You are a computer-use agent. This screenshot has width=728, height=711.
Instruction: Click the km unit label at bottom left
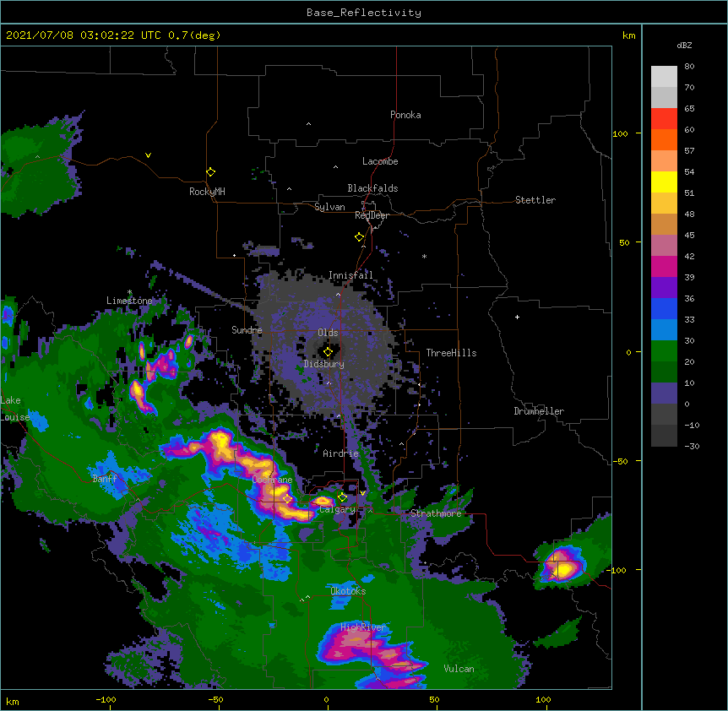[x=13, y=701]
